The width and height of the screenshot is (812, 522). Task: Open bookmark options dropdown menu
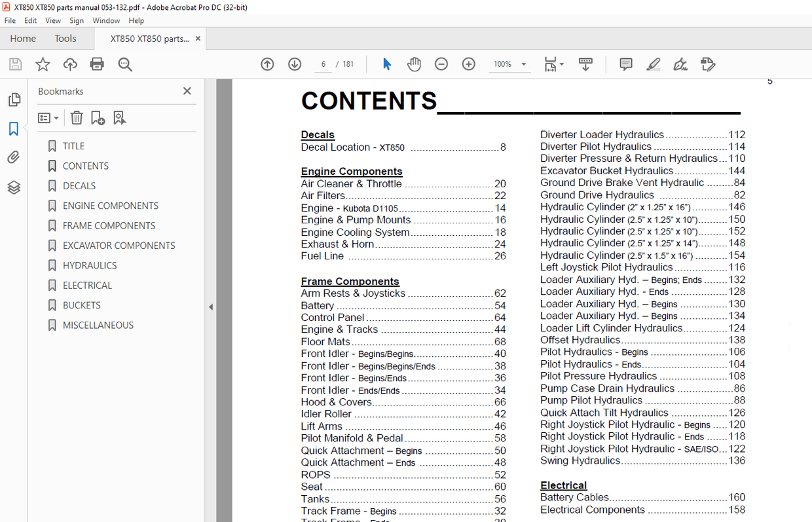(48, 118)
